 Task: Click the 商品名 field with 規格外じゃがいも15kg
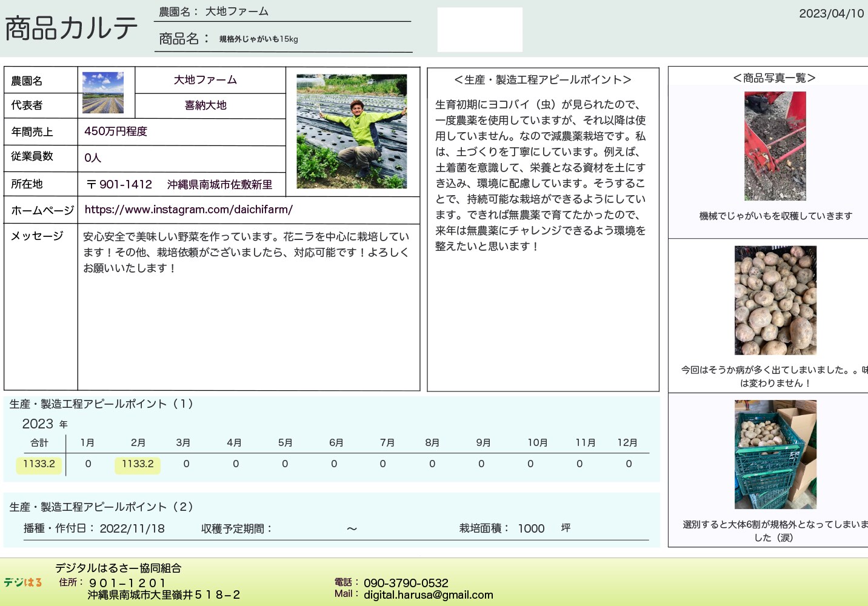point(259,39)
